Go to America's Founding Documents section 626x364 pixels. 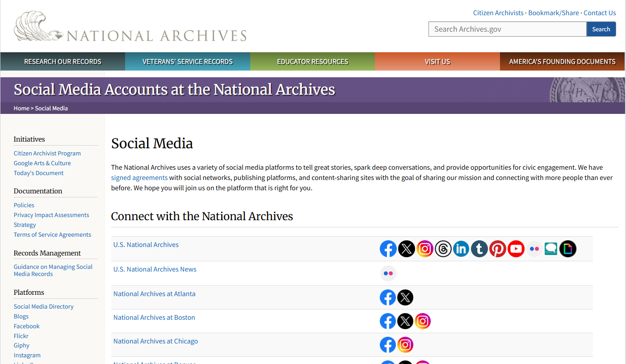pos(562,62)
